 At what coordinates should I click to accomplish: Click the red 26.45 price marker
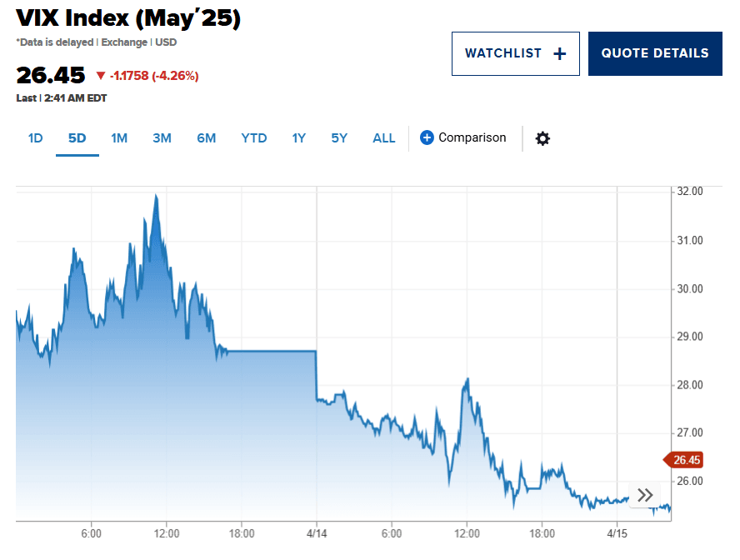(687, 460)
